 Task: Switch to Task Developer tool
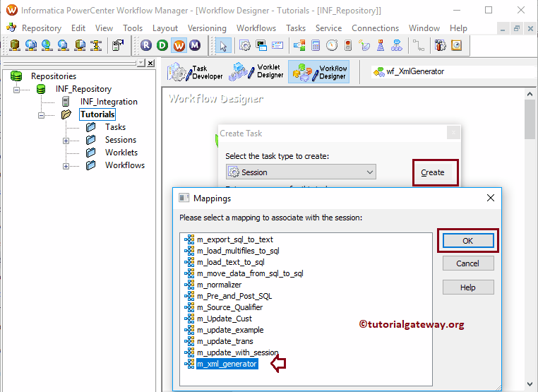point(195,72)
